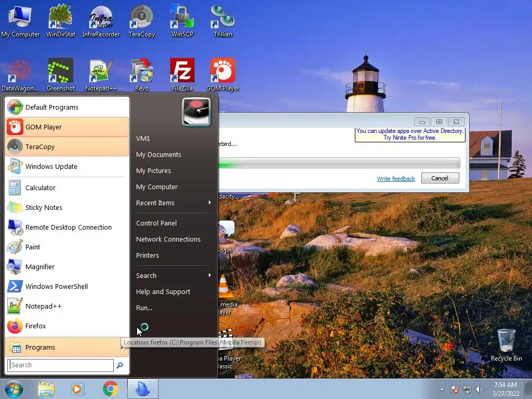Open the network tray icon
The height and width of the screenshot is (399, 532).
(467, 389)
